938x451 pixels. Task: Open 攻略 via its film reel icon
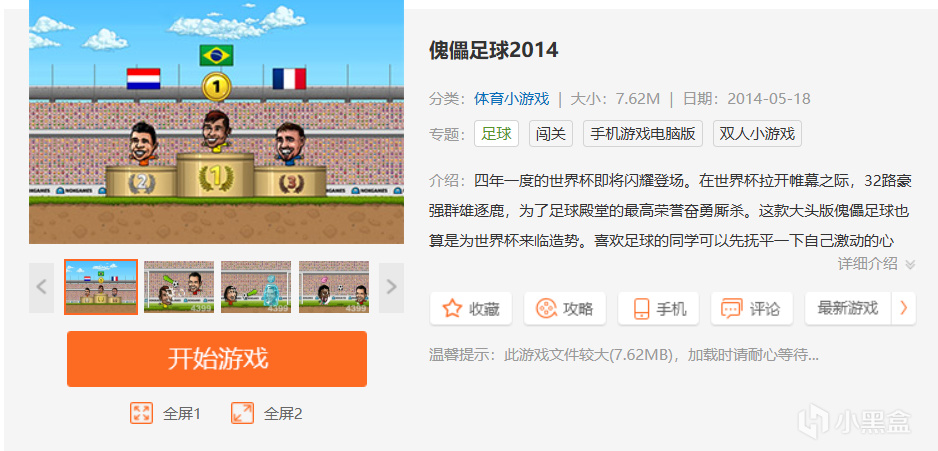tap(546, 309)
